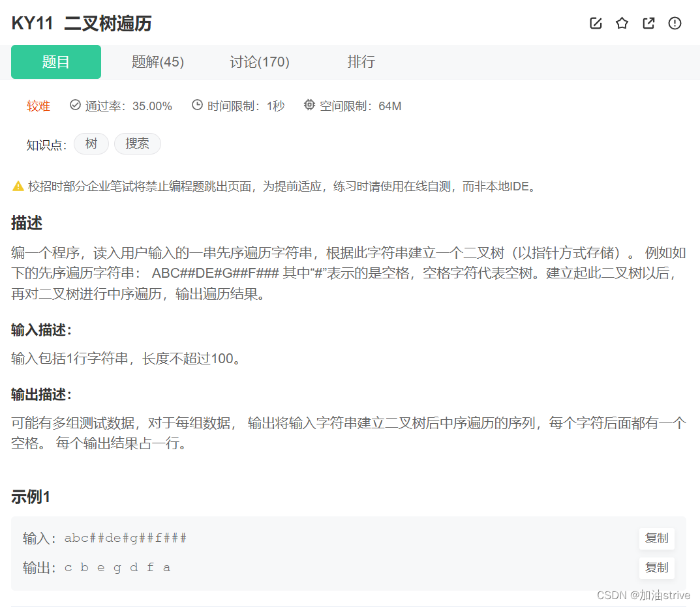Click the edit note icon
This screenshot has width=700, height=607.
tap(596, 23)
